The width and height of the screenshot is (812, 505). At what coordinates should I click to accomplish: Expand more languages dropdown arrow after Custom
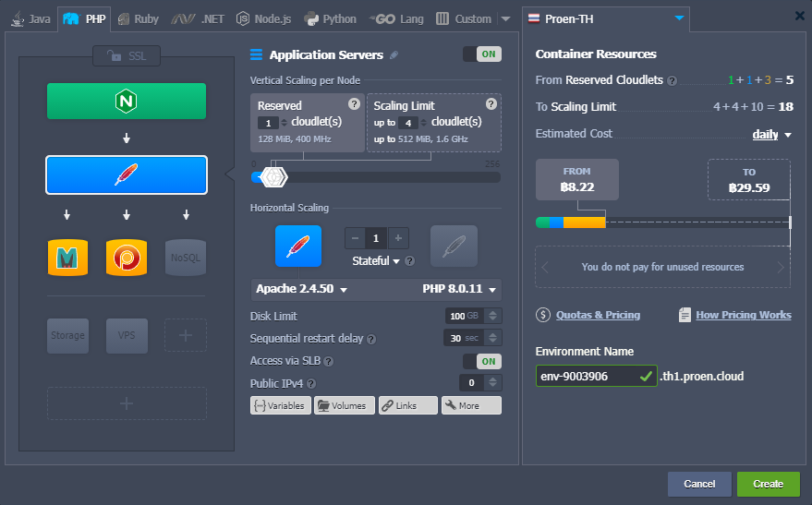click(x=506, y=19)
